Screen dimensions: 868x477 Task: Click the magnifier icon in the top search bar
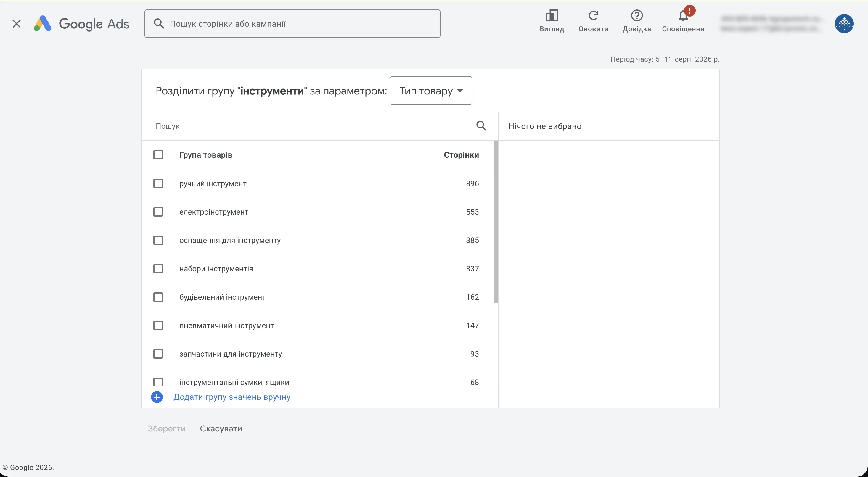159,24
